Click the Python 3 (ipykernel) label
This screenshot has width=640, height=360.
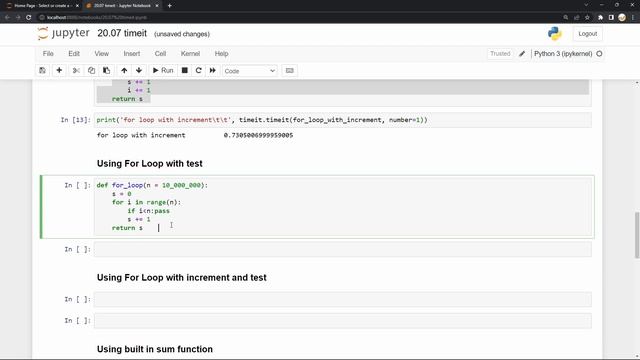[563, 53]
